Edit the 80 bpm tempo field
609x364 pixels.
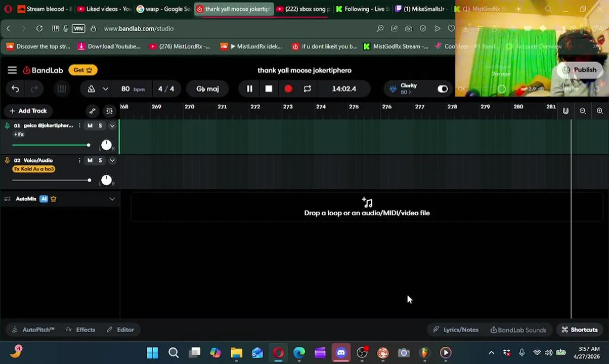133,89
